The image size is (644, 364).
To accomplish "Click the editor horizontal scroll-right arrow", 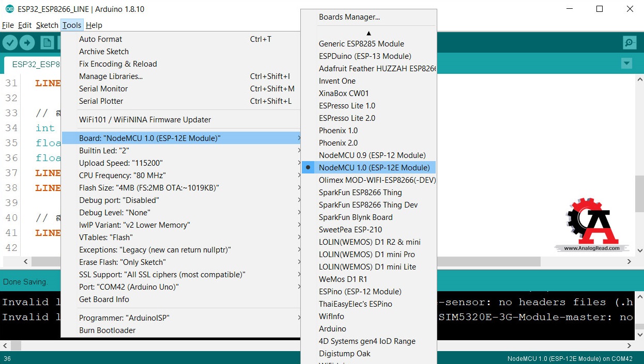I will (629, 262).
